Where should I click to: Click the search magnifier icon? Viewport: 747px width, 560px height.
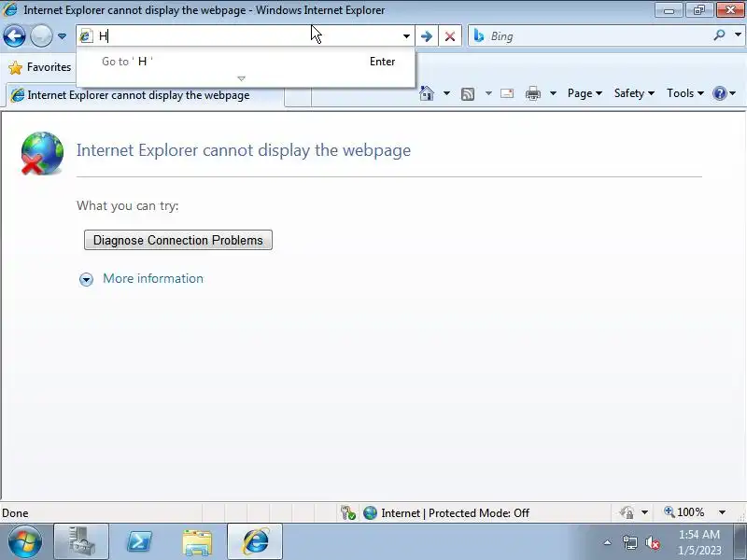pyautogui.click(x=719, y=35)
